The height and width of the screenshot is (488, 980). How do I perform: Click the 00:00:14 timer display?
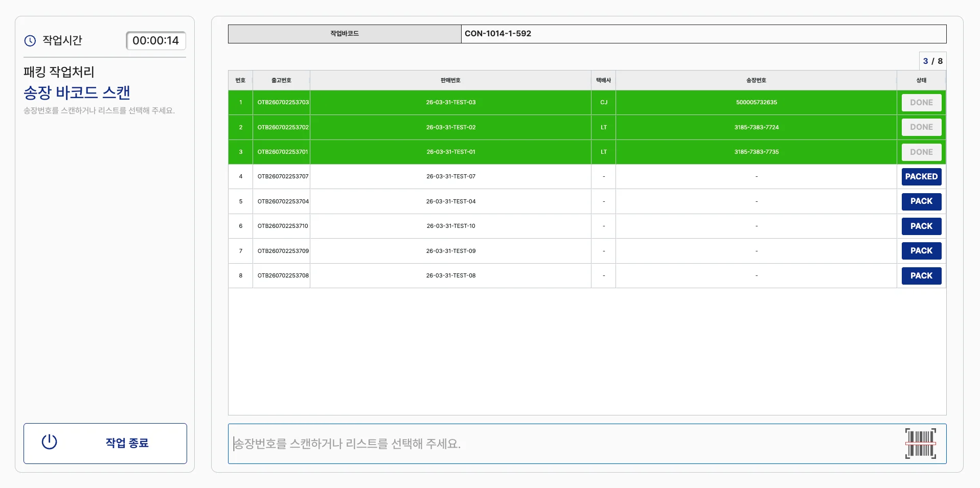[x=156, y=41]
